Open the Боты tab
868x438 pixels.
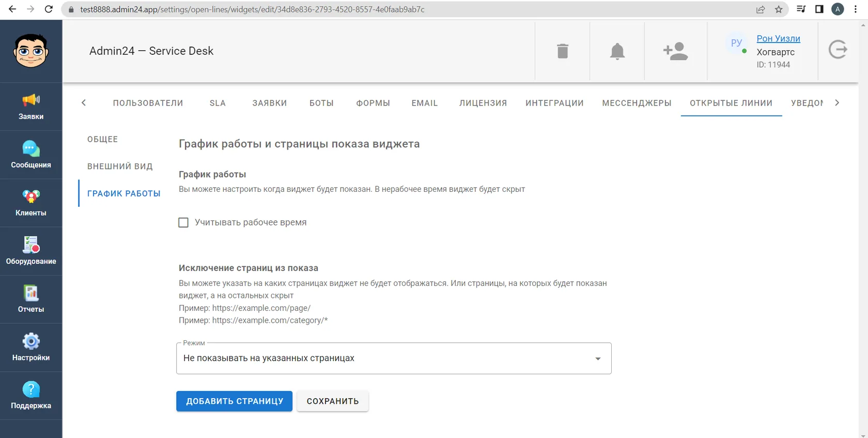pyautogui.click(x=321, y=103)
